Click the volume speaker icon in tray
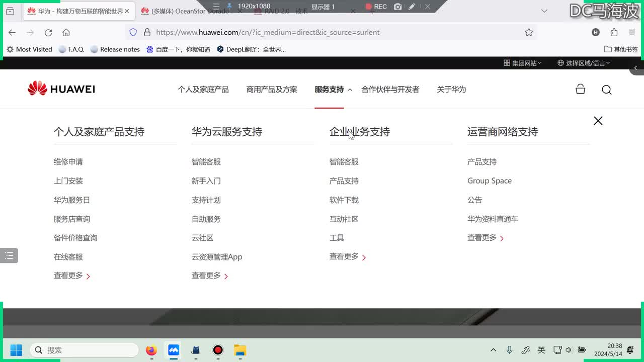The height and width of the screenshot is (362, 644). click(x=569, y=350)
